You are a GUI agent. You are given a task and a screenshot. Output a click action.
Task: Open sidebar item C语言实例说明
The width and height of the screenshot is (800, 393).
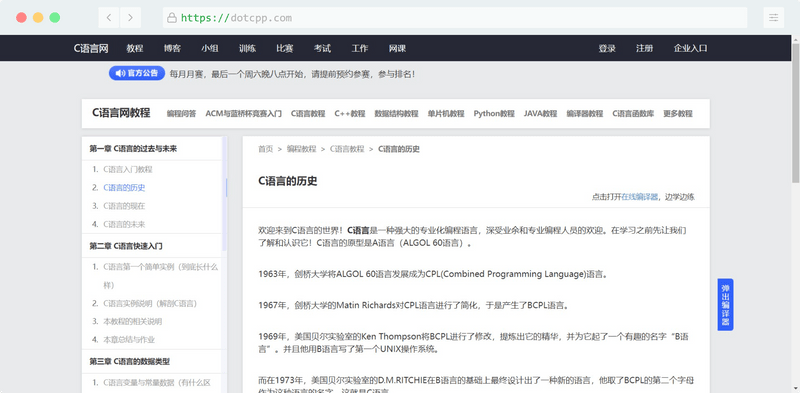[x=150, y=304]
